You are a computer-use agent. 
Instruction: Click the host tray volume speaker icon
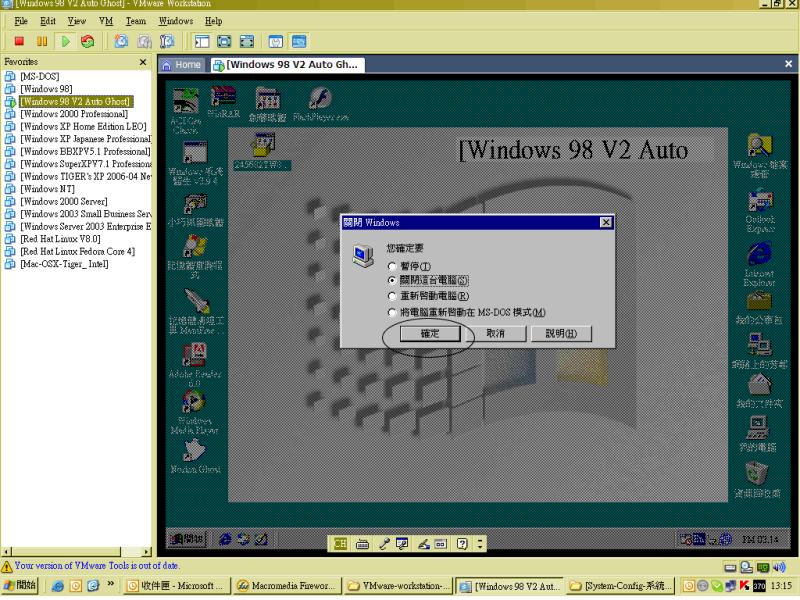click(x=779, y=567)
